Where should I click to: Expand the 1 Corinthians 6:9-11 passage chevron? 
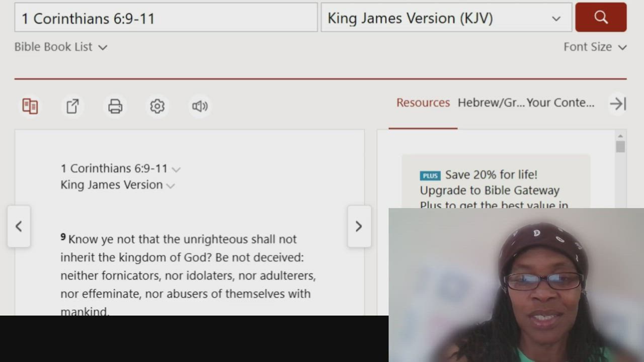[x=176, y=169]
